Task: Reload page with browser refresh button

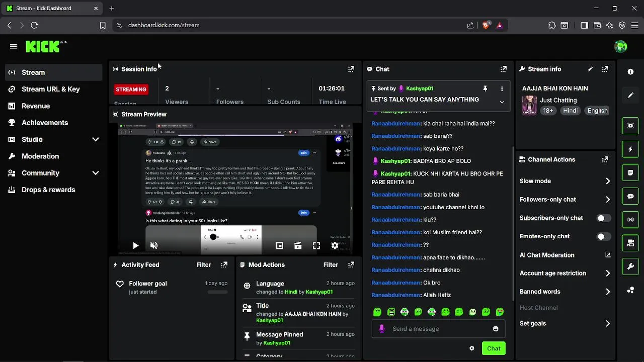Action: coord(34,25)
